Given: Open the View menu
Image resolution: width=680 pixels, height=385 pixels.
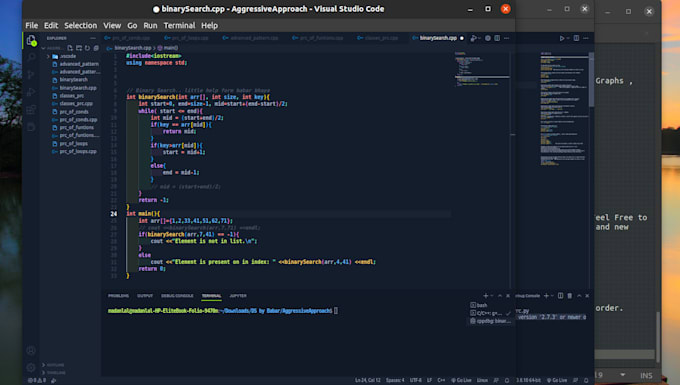Looking at the screenshot, I should tap(112, 26).
